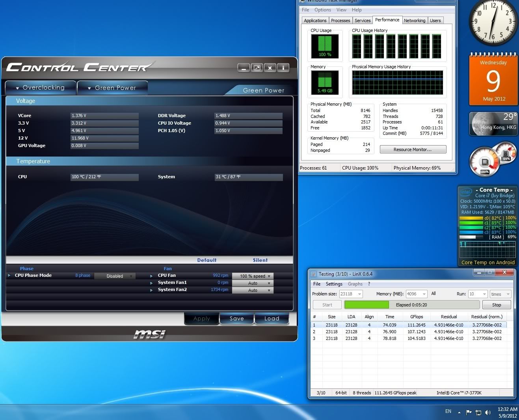Click the orange calendar gadget
This screenshot has width=519, height=420.
click(x=493, y=80)
